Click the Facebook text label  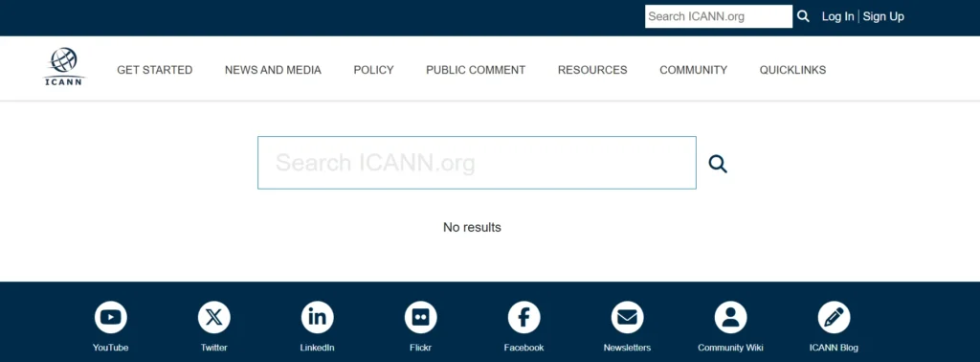coord(523,348)
